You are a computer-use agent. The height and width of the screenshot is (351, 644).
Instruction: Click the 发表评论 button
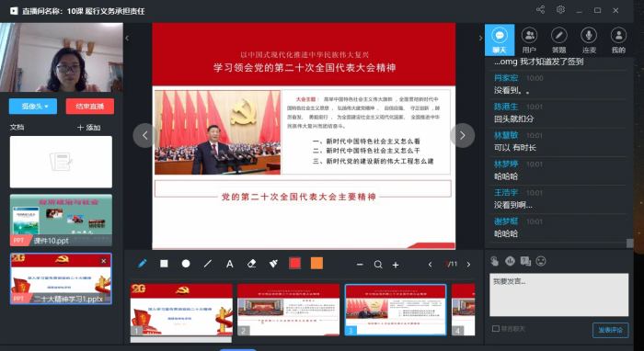[610, 330]
